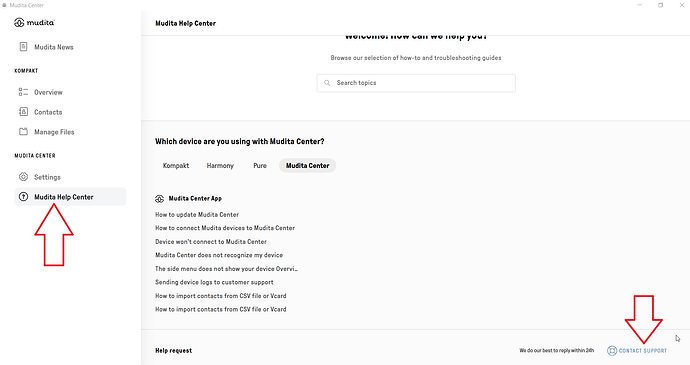Viewport: 690px width, 365px height.
Task: Open 'How to connect Mudita devices' article
Action: click(x=225, y=228)
